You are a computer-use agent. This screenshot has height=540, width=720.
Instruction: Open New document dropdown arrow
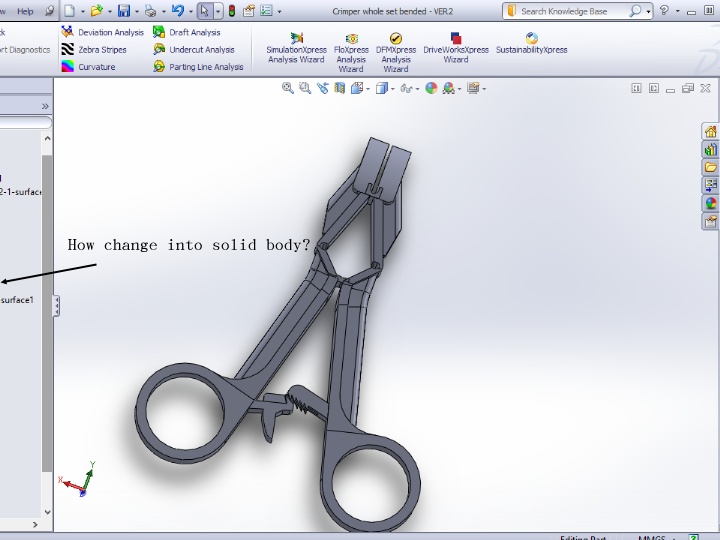pos(83,11)
